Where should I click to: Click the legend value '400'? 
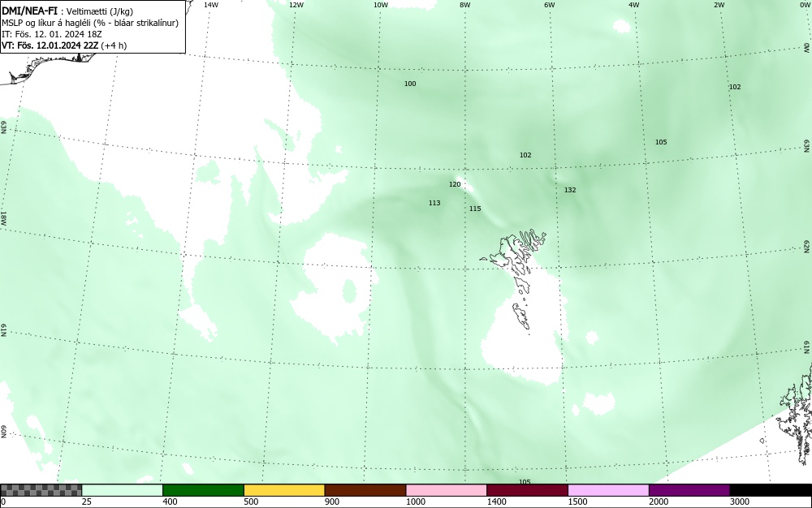170,502
